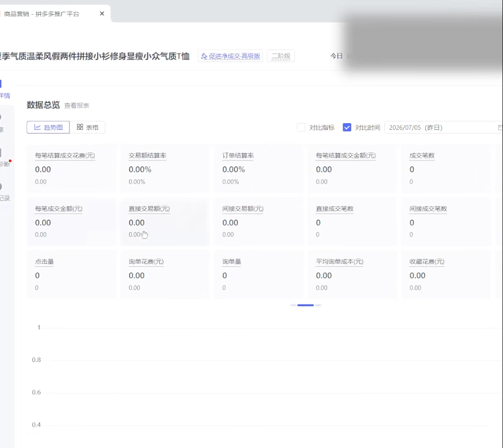The width and height of the screenshot is (503, 448).
Task: Select the 订单结算率 metric card
Action: coord(258,169)
